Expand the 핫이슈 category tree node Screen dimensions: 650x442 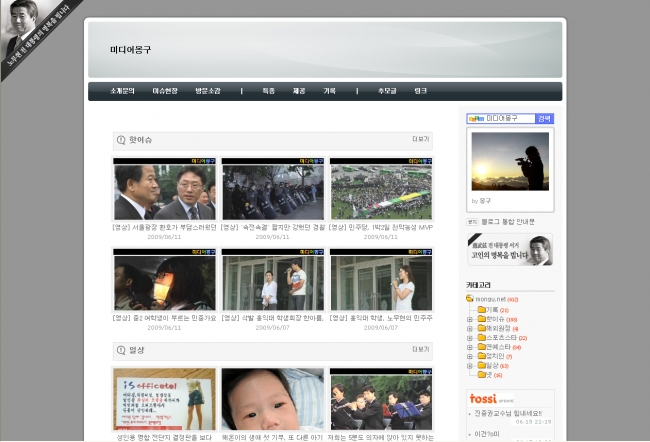(x=470, y=320)
